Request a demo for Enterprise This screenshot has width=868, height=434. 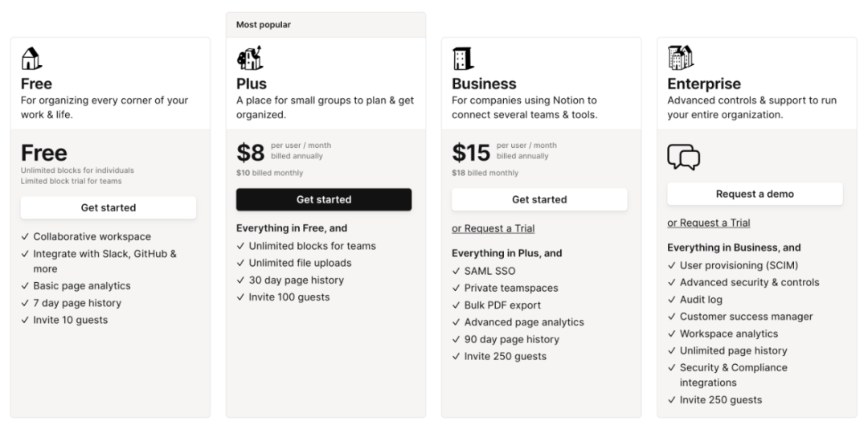pos(755,194)
